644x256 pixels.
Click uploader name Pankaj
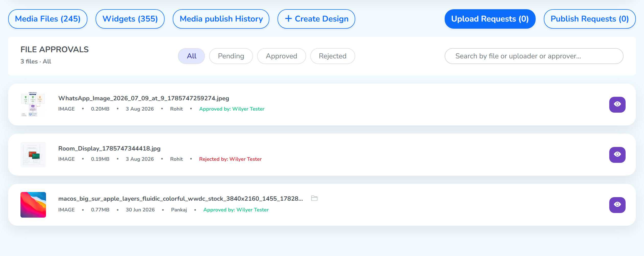pyautogui.click(x=179, y=210)
